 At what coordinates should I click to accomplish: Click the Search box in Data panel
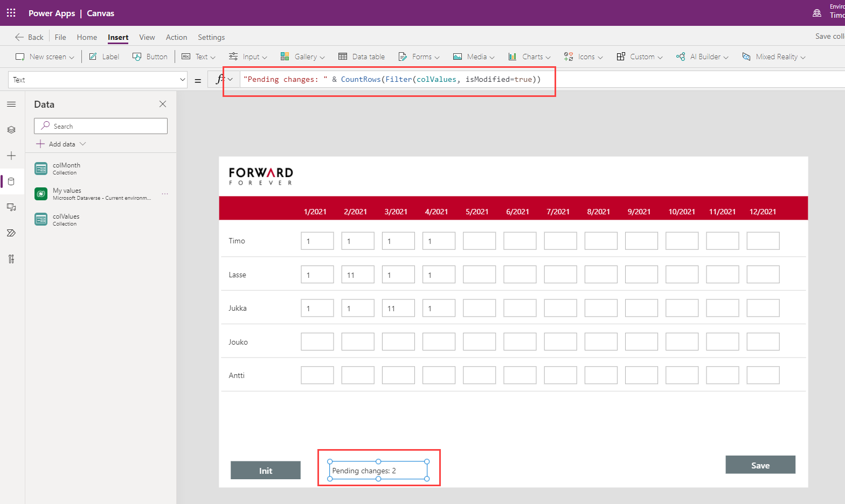tap(101, 126)
